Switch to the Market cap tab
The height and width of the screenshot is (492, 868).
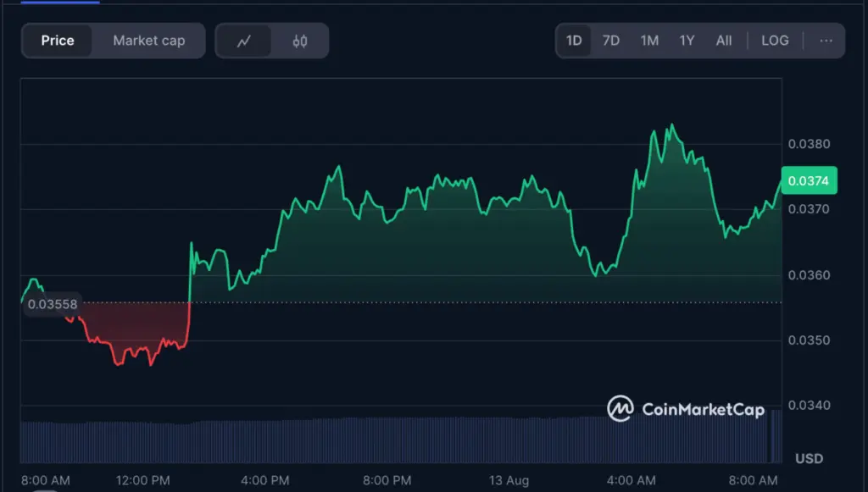[148, 40]
